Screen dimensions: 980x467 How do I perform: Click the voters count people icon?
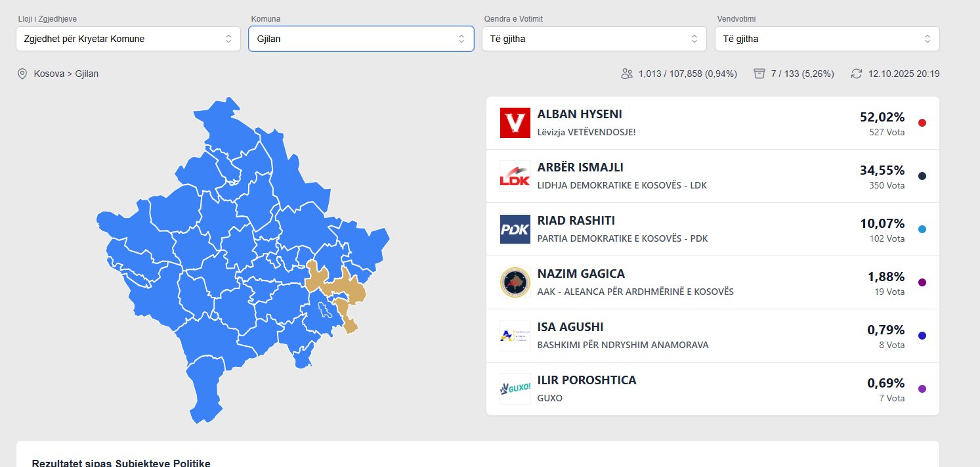[x=626, y=74]
